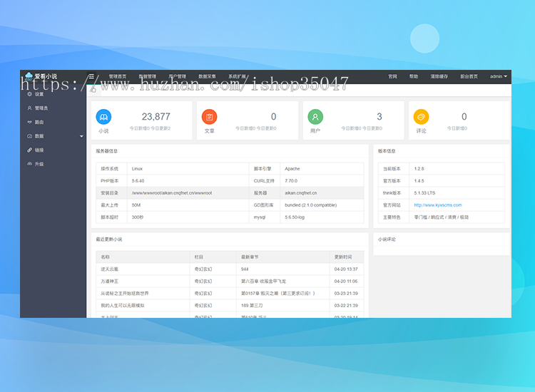Open the 数据管理 top menu
535x392 pixels.
point(148,76)
